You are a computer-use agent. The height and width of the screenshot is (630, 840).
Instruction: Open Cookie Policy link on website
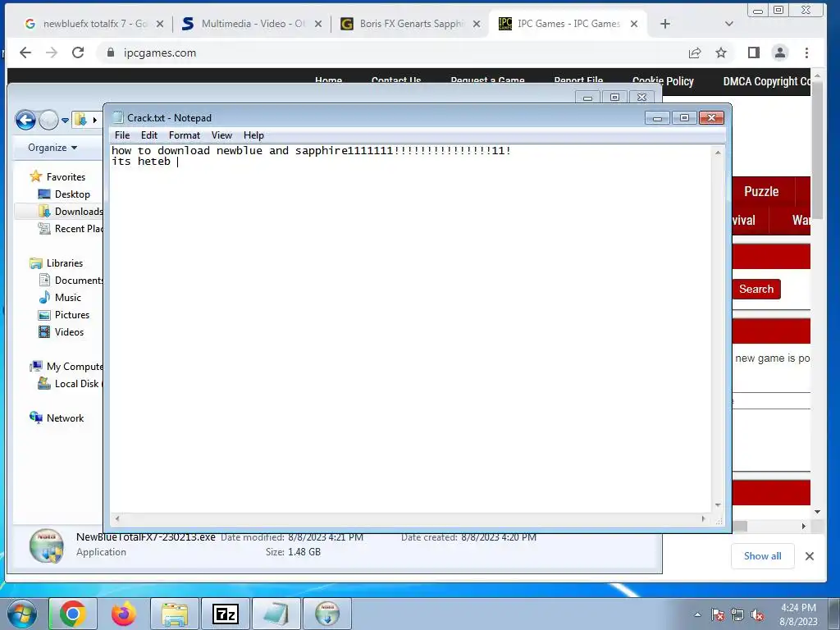pyautogui.click(x=663, y=81)
